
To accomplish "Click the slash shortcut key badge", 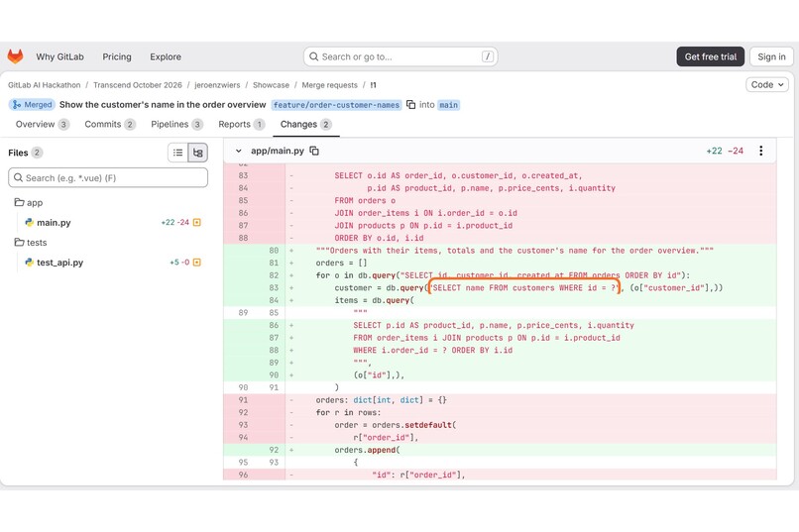I will click(487, 56).
